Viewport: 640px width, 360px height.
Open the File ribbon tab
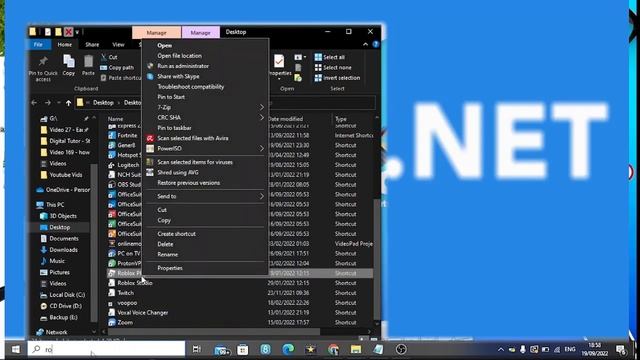point(38,44)
